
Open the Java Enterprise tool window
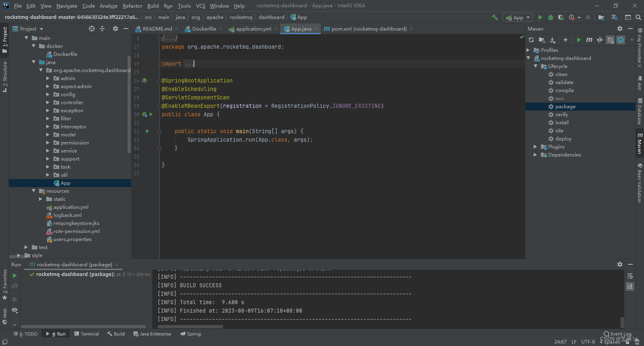152,334
